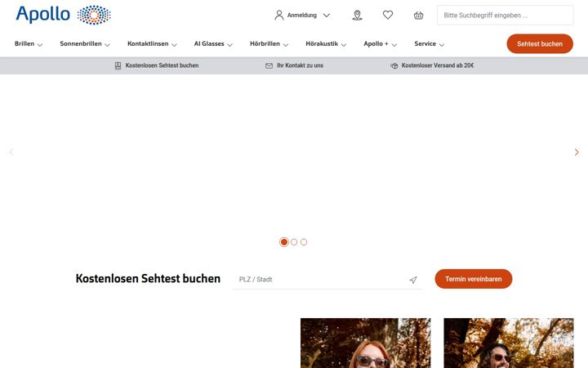Screen dimensions: 588x368
Task: Select the first carousel dot
Action: (284, 242)
